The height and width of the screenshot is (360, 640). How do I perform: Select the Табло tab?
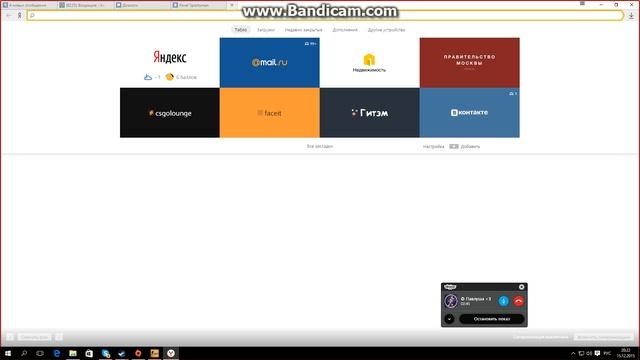coord(240,30)
